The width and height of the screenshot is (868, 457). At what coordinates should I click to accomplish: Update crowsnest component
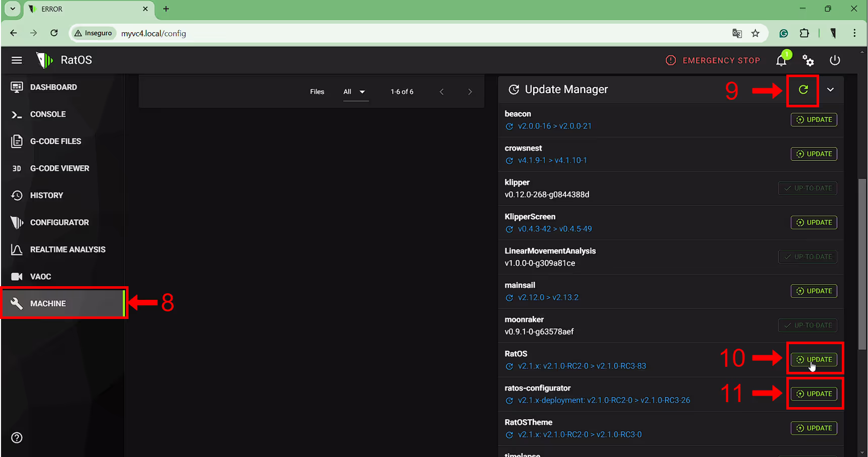coord(814,154)
